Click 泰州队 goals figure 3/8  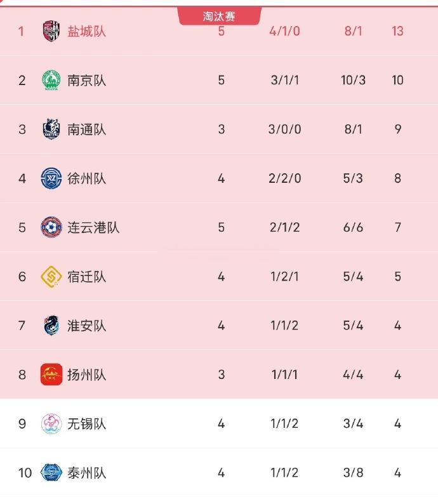pyautogui.click(x=353, y=472)
